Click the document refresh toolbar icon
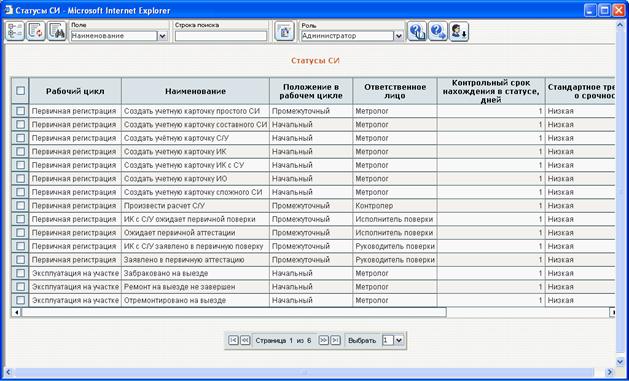Screen dimensions: 629x381 pyautogui.click(x=36, y=31)
